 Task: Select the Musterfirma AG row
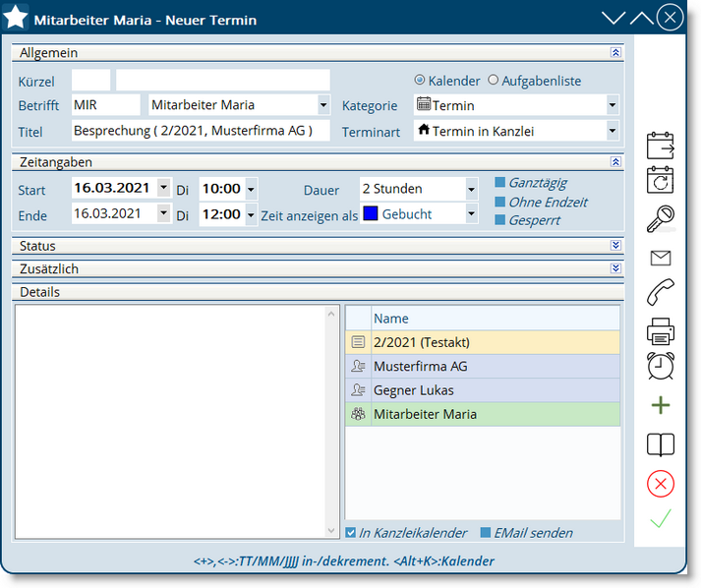tap(483, 366)
